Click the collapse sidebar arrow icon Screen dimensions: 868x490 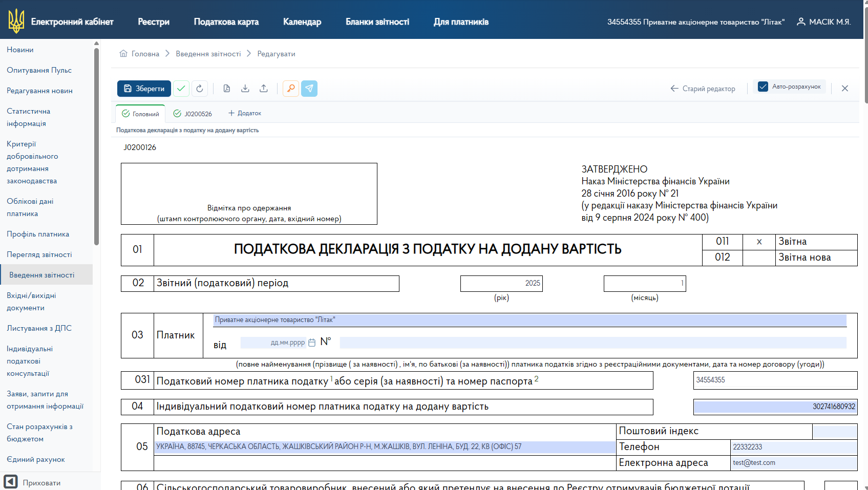[x=11, y=482]
